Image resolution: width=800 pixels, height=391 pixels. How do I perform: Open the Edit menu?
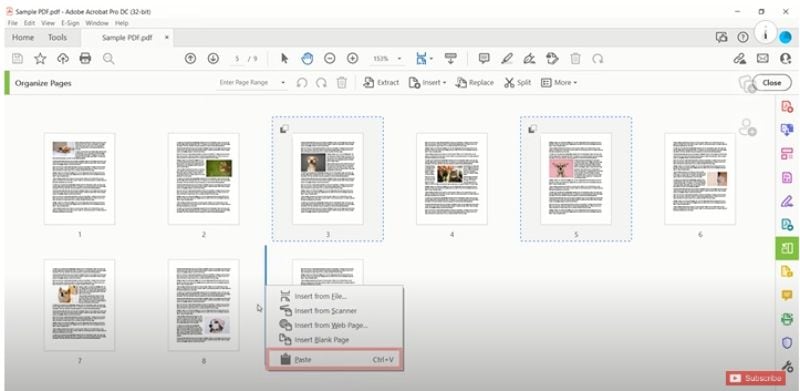click(30, 23)
